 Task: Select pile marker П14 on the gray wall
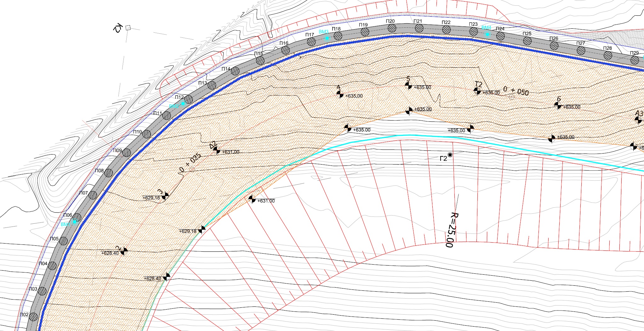point(235,71)
